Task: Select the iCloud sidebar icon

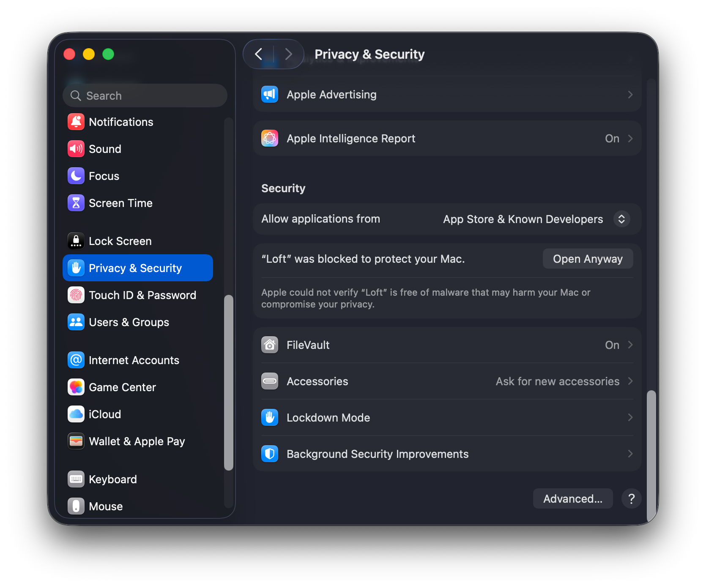Action: point(76,414)
